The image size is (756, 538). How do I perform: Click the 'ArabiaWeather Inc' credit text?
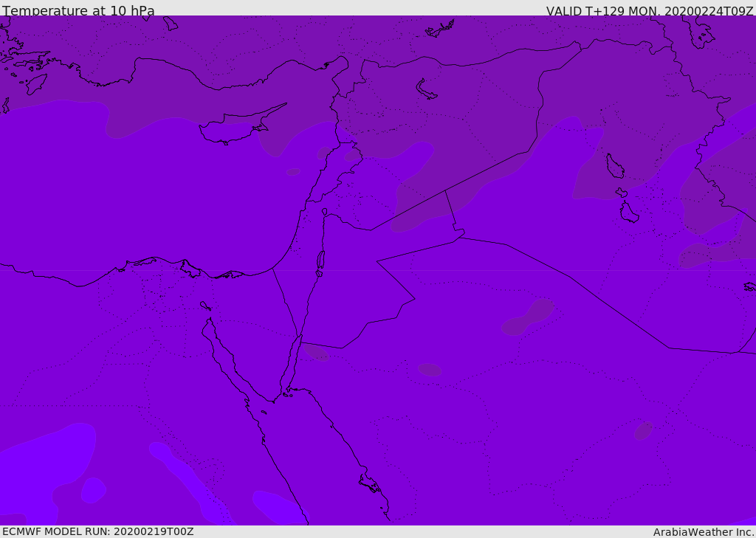tap(703, 532)
